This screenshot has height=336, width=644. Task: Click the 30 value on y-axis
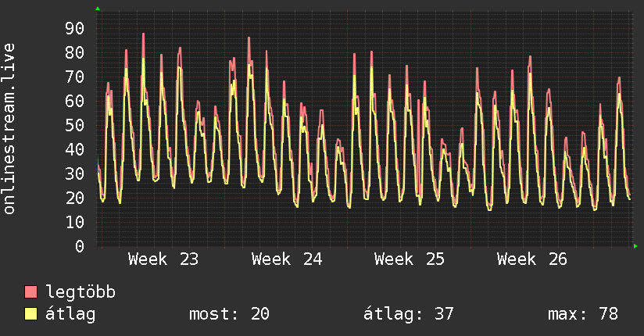[x=75, y=173]
